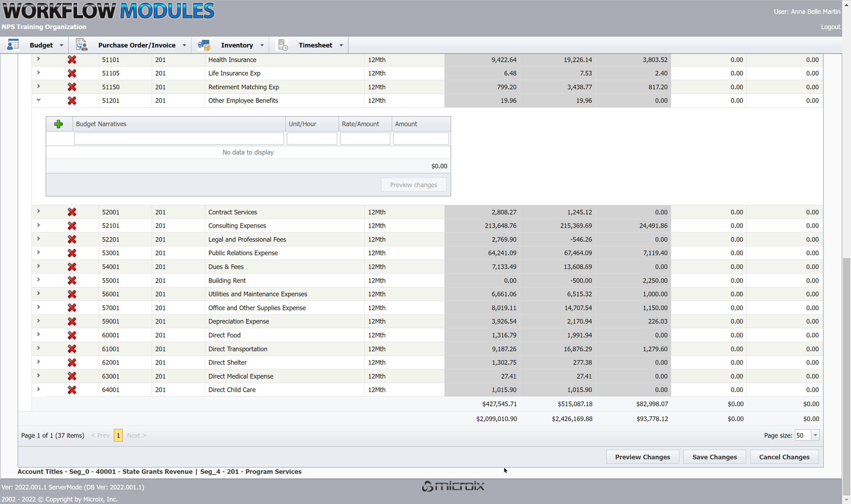Click the Purchase Order/Invoice icon
This screenshot has width=851, height=504.
pos(81,45)
